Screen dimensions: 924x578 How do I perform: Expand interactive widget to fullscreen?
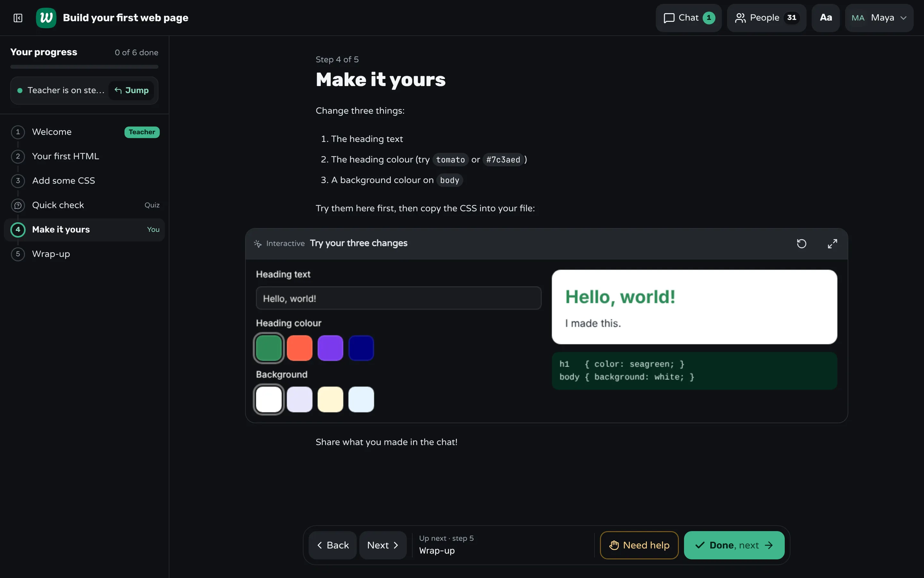pyautogui.click(x=832, y=243)
